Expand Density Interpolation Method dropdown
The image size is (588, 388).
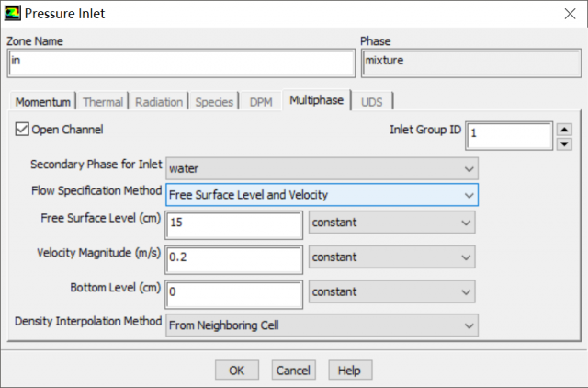322,325
